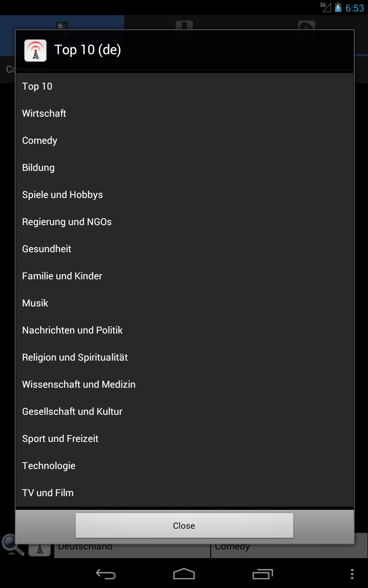Viewport: 368px width, 588px height.
Task: Open the overflow menu dots icon
Action: [x=352, y=574]
